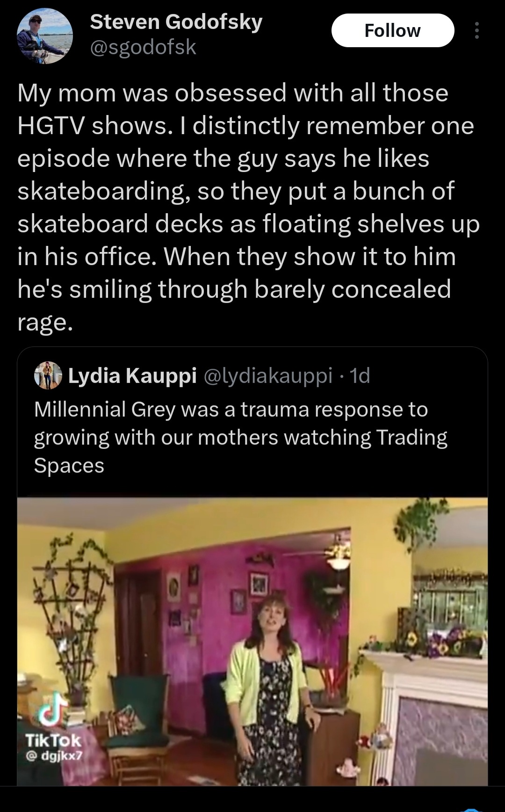Image resolution: width=505 pixels, height=812 pixels.
Task: Follow Steven Godofsky
Action: [x=392, y=30]
